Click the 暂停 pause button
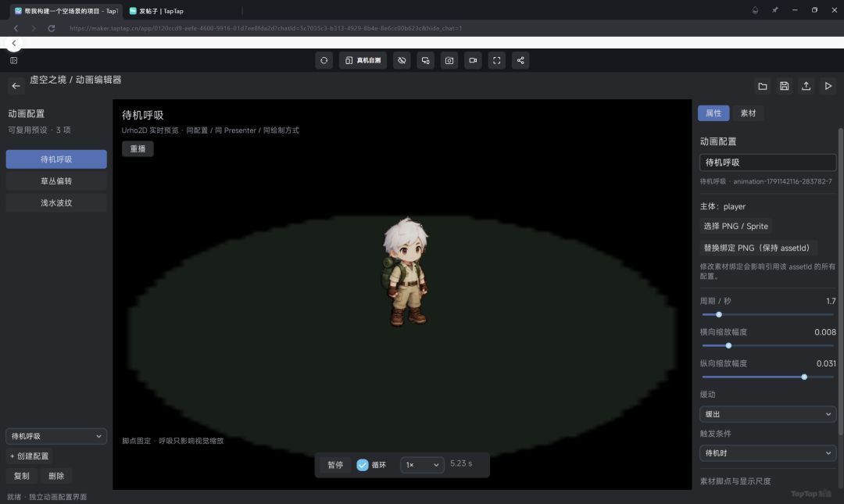Image resolution: width=844 pixels, height=504 pixels. (x=335, y=465)
